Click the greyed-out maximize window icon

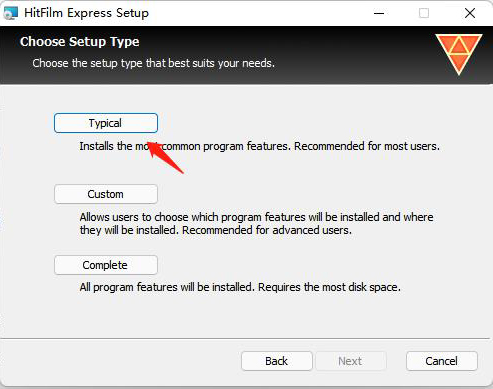424,13
